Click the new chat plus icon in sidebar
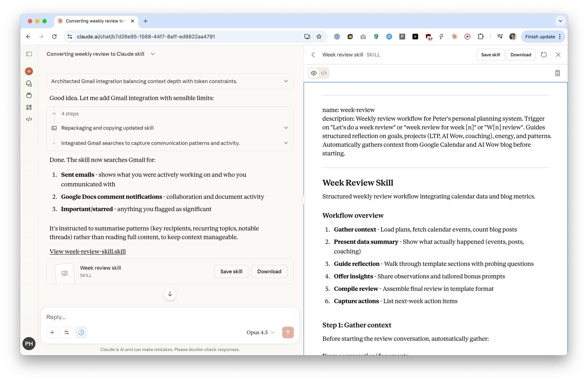 click(x=29, y=71)
